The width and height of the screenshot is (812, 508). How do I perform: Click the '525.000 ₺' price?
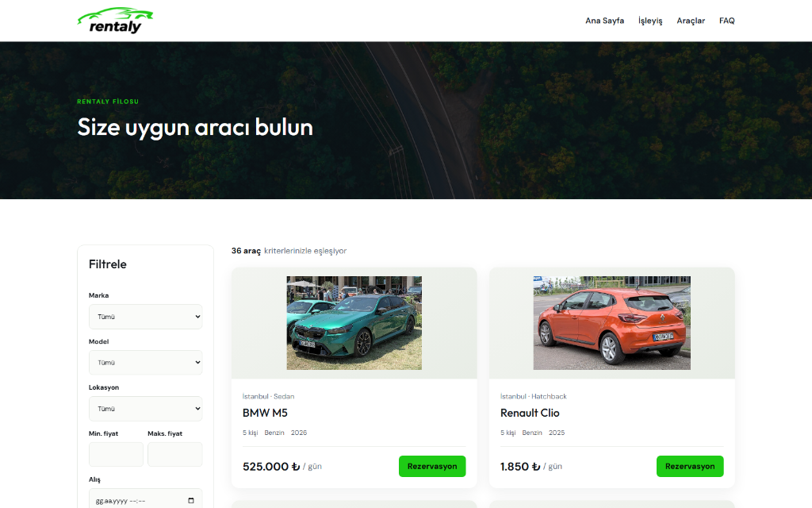pos(271,467)
